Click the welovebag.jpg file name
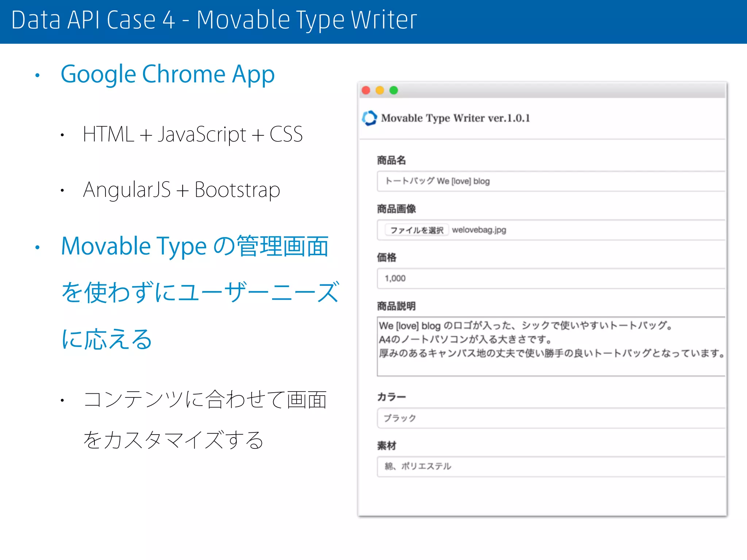Image resolution: width=747 pixels, height=560 pixels. (479, 230)
